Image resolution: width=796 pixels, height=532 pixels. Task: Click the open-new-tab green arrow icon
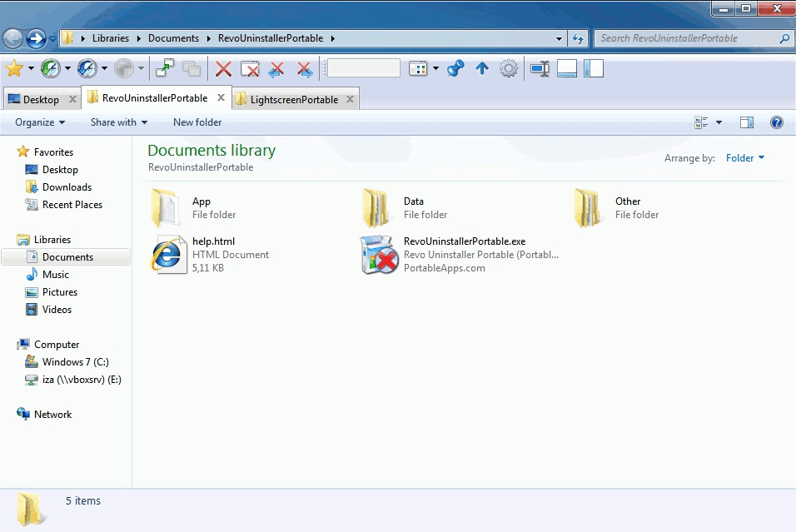click(165, 68)
